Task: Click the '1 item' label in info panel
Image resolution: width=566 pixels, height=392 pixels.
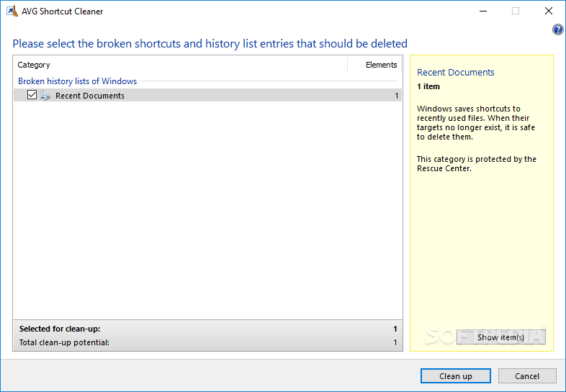Action: 428,86
